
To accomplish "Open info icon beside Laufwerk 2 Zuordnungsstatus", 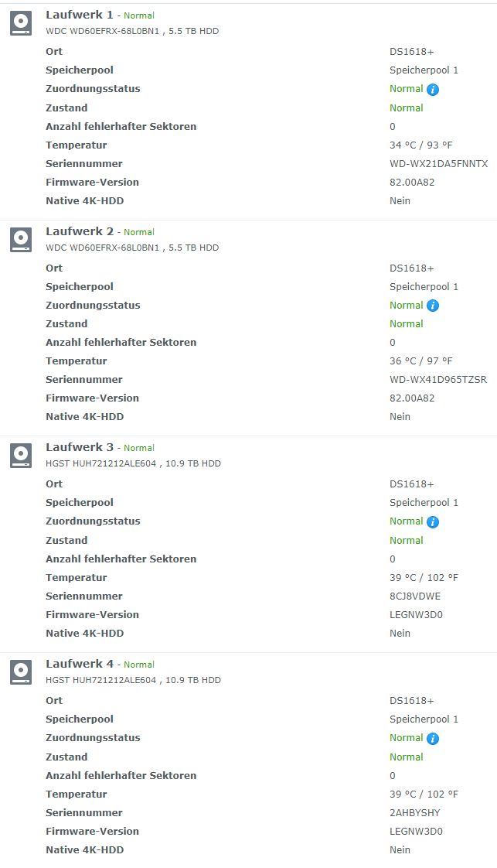I will click(433, 306).
